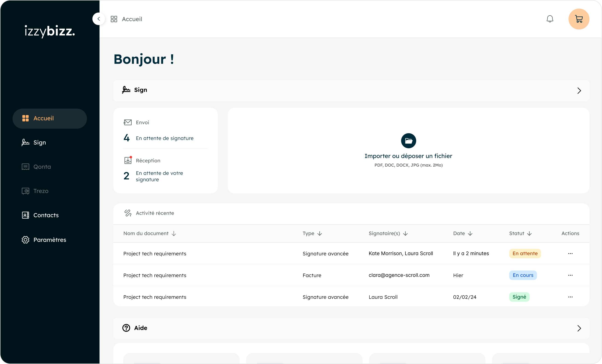
Task: Click the folder import icon
Action: click(409, 141)
